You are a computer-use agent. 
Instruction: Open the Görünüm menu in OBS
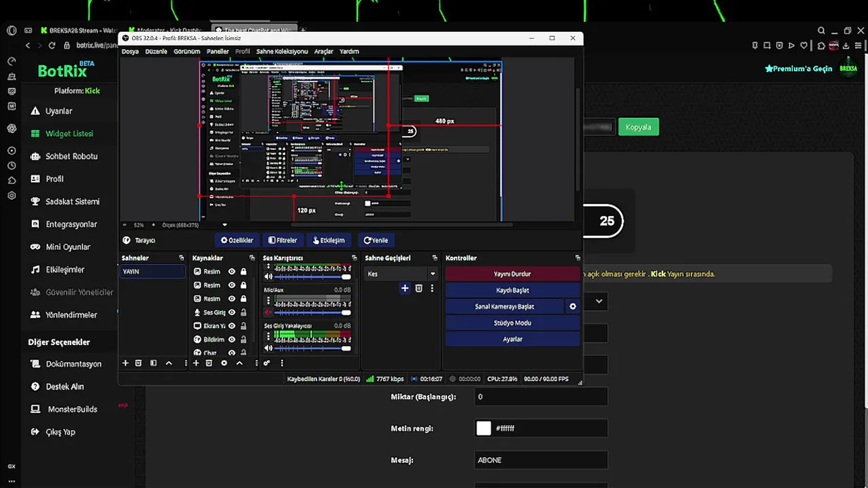[186, 52]
